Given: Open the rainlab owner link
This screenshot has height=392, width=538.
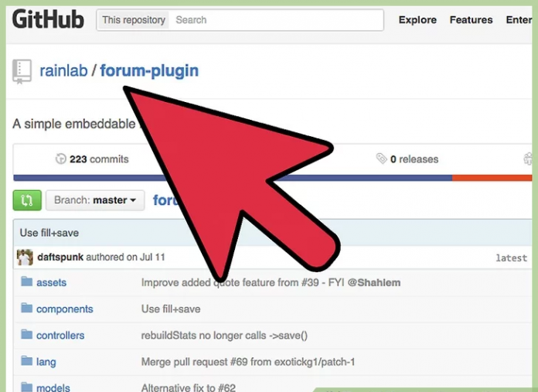Looking at the screenshot, I should click(63, 71).
